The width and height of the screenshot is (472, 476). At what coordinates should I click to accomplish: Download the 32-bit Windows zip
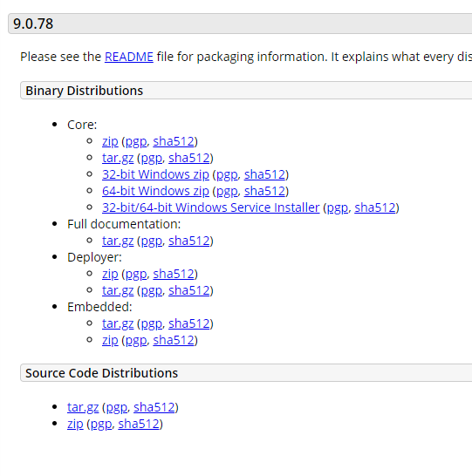155,174
